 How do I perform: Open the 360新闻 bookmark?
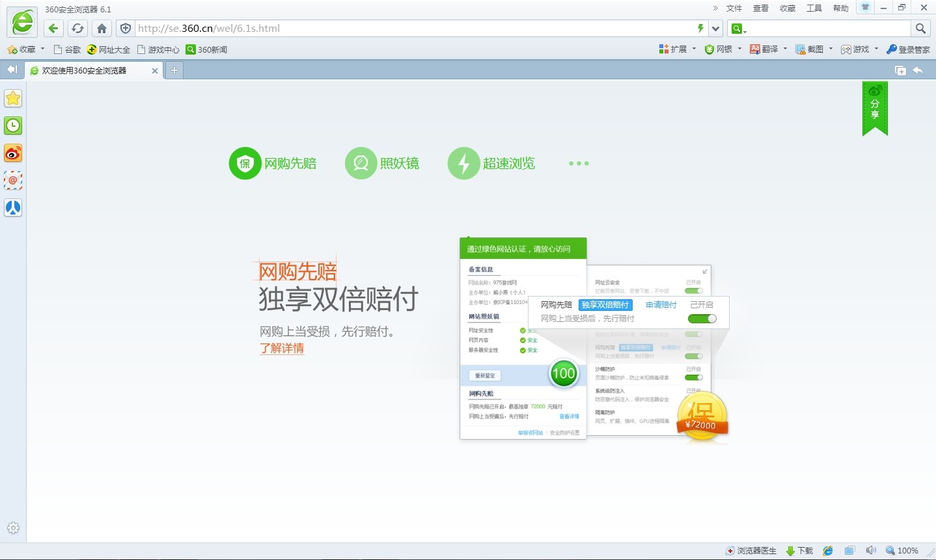206,49
